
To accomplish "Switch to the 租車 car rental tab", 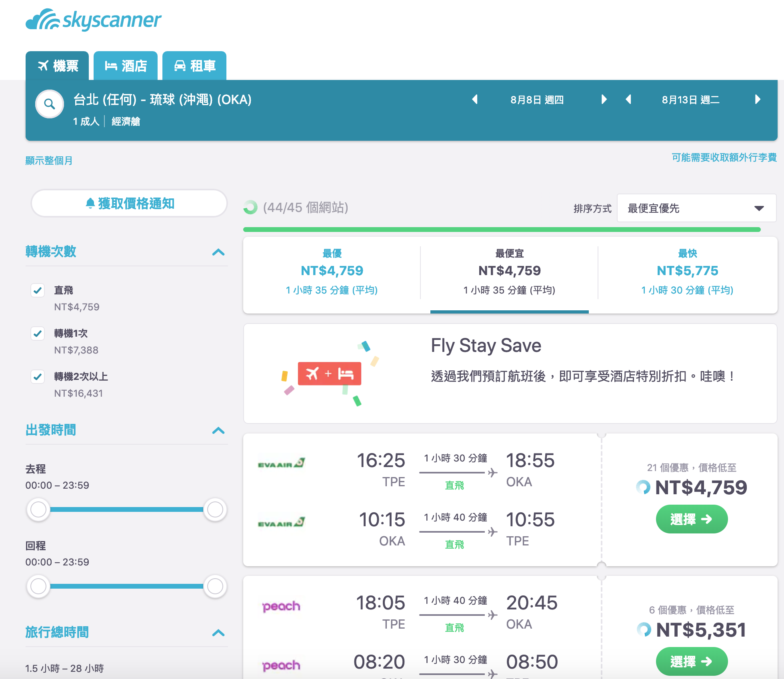I will click(x=194, y=66).
